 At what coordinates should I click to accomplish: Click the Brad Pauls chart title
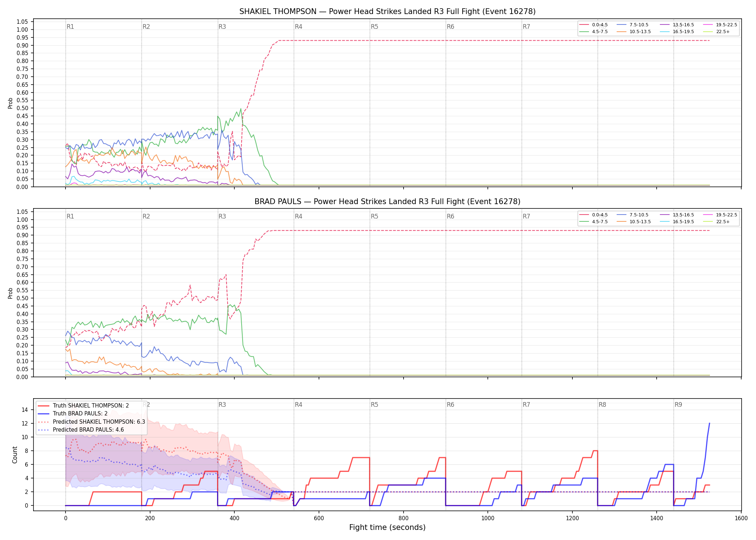(x=387, y=202)
